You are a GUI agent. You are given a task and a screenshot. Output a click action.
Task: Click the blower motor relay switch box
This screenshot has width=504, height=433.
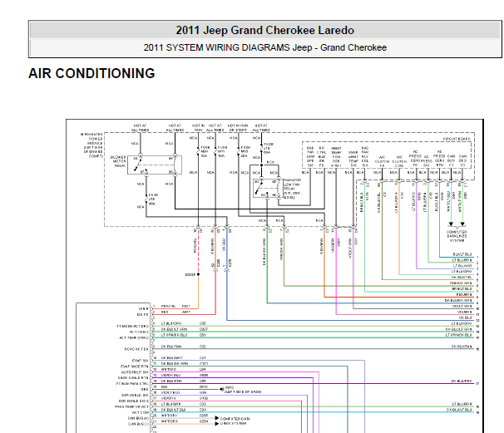point(155,165)
